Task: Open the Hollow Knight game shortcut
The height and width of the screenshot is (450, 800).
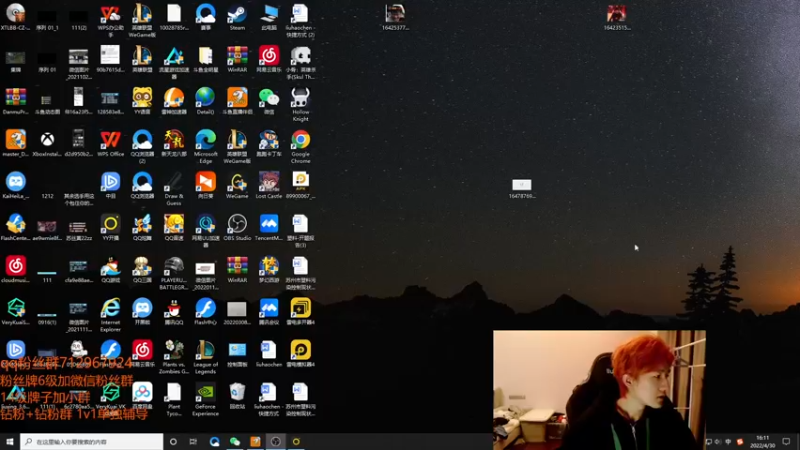Action: (x=301, y=97)
